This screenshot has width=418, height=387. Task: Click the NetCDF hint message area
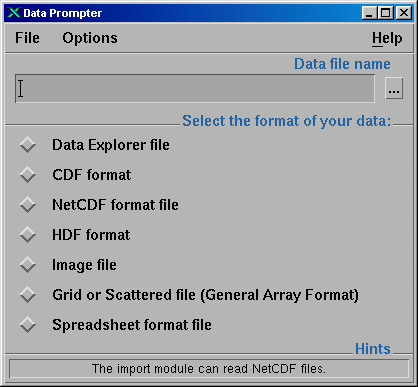pyautogui.click(x=209, y=369)
